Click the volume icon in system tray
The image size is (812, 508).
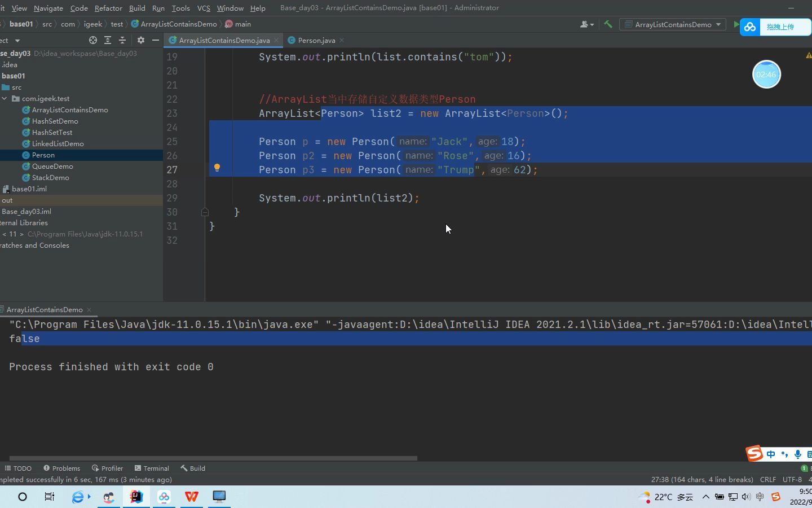click(746, 497)
